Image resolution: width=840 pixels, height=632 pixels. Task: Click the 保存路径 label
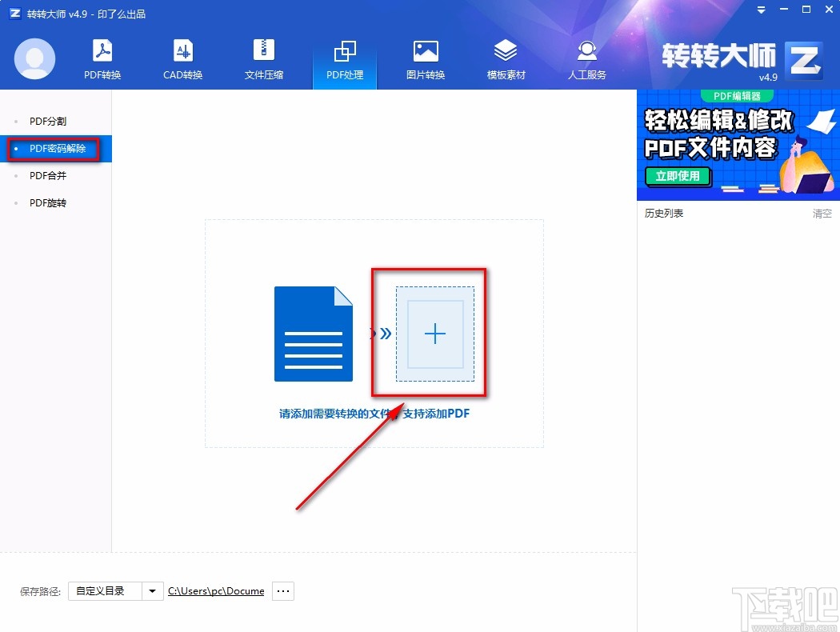click(x=40, y=591)
